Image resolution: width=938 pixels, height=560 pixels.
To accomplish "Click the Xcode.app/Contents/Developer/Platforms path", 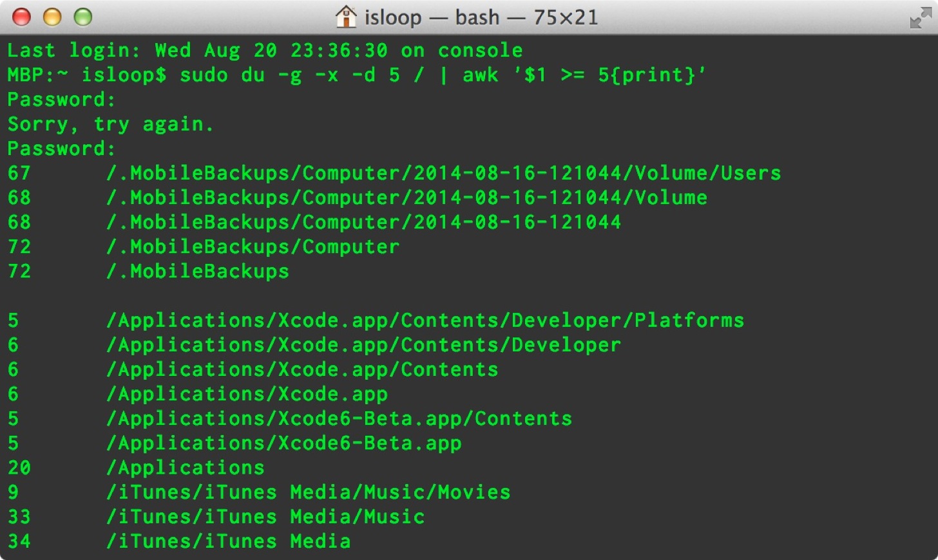I will [x=425, y=321].
